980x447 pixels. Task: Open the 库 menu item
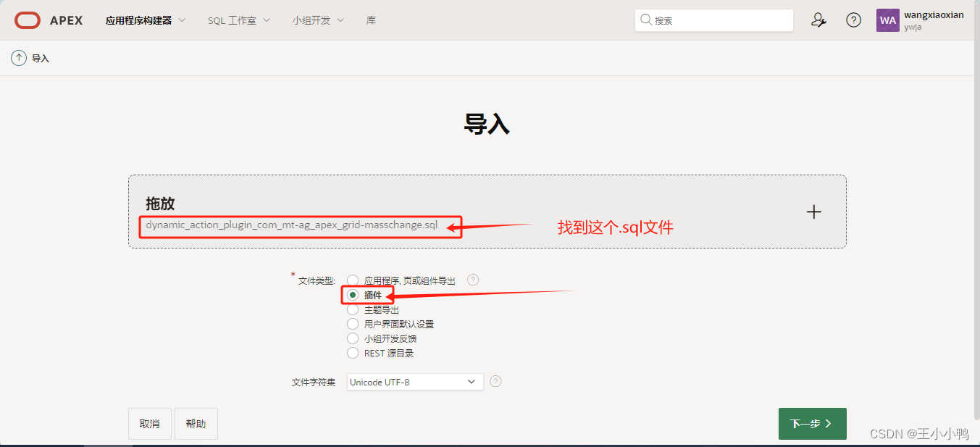371,20
